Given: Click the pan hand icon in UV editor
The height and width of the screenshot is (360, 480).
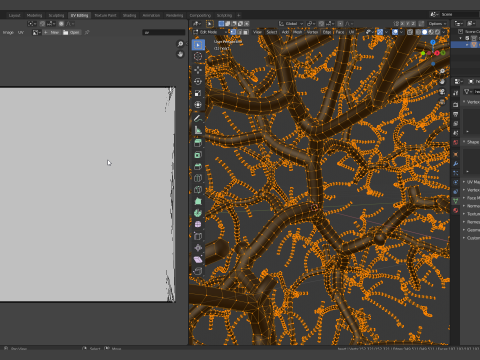Looking at the screenshot, I should click(180, 54).
